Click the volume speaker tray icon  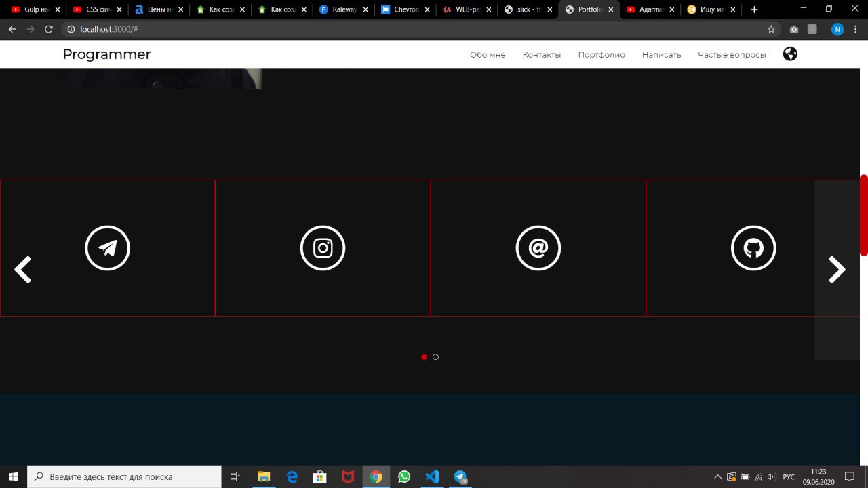pyautogui.click(x=772, y=476)
